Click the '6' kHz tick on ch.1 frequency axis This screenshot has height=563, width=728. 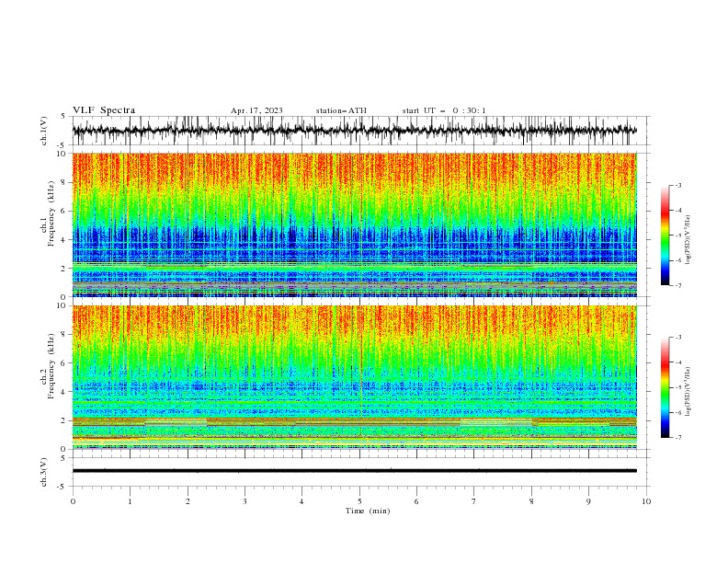click(65, 212)
